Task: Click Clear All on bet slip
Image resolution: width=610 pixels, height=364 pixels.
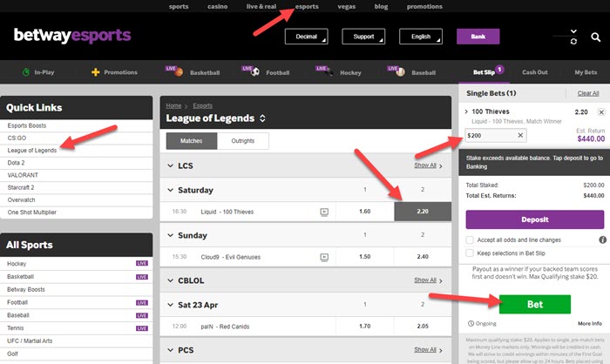Action: click(x=588, y=93)
